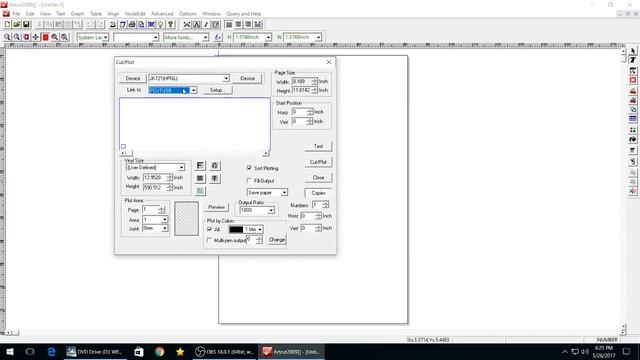Click the question mark Help toolbar icon
Viewport: 640px width, 360px height.
pyautogui.click(x=171, y=24)
